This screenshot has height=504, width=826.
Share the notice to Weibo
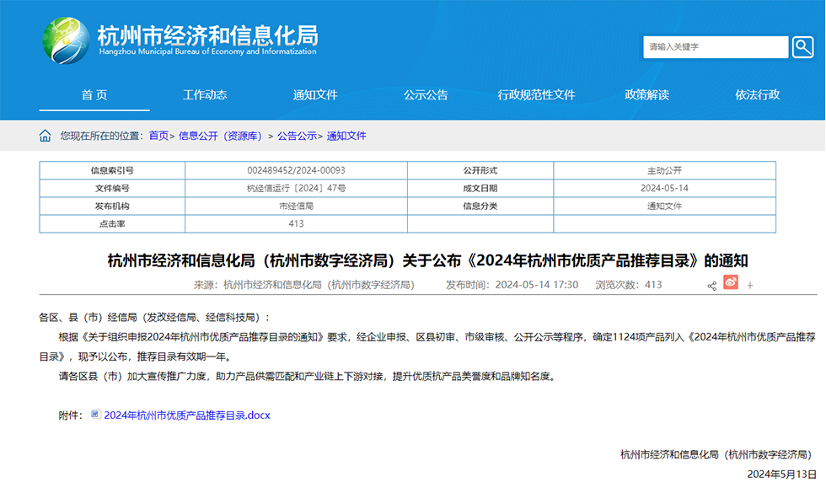(731, 284)
